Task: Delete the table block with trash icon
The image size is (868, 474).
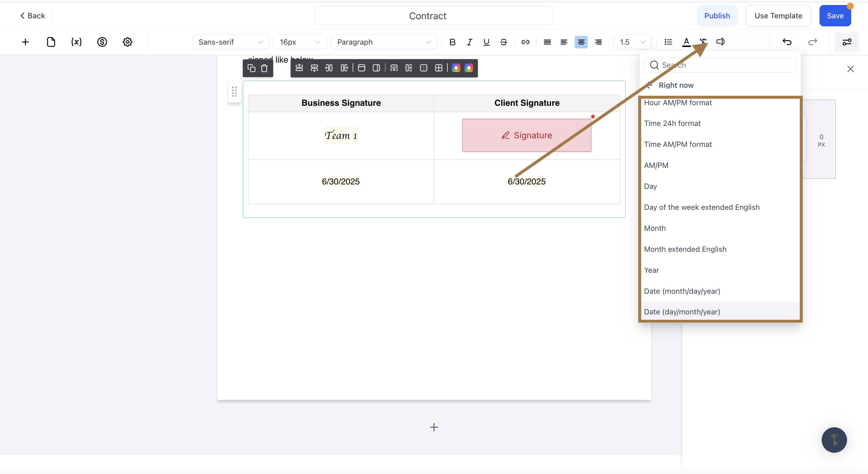Action: (x=264, y=68)
